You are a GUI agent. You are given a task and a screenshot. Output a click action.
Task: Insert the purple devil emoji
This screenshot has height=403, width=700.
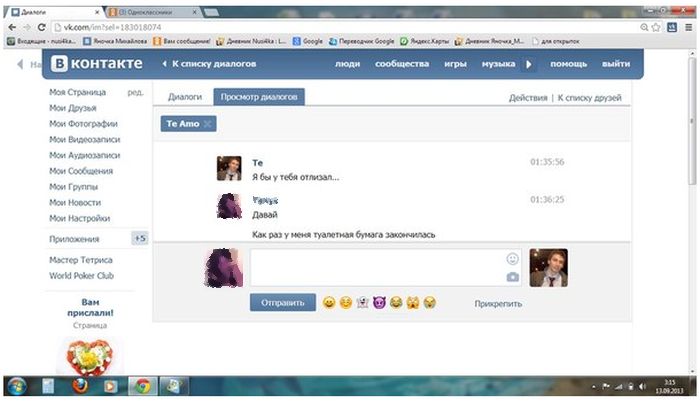click(379, 303)
